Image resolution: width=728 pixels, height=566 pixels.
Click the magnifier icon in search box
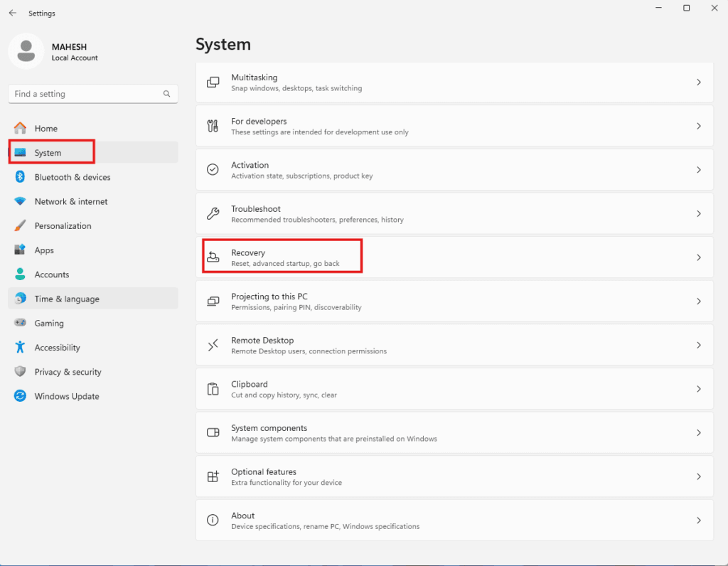167,94
